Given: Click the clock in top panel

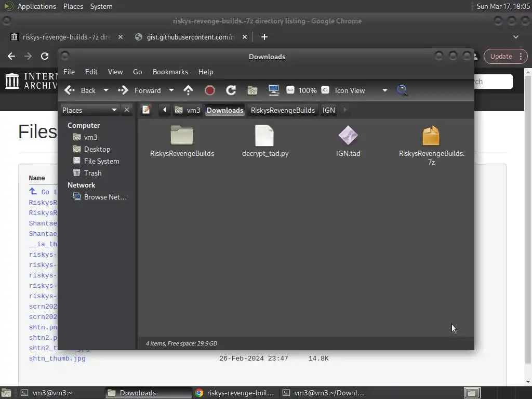Looking at the screenshot, I should coord(503,6).
